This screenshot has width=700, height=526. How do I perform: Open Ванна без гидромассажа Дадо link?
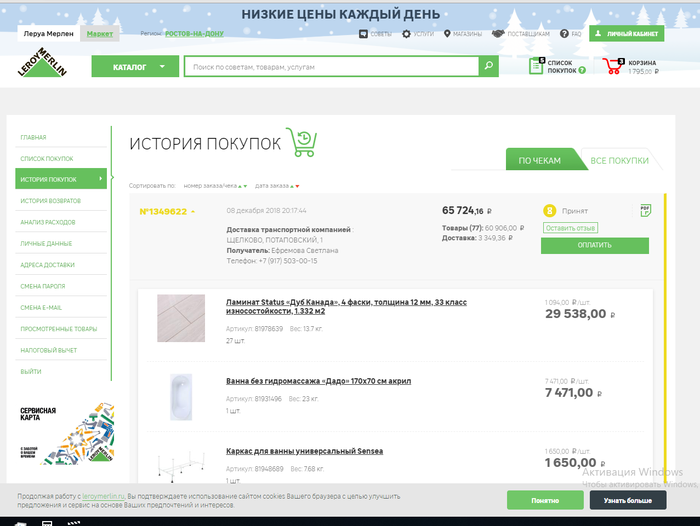point(318,381)
